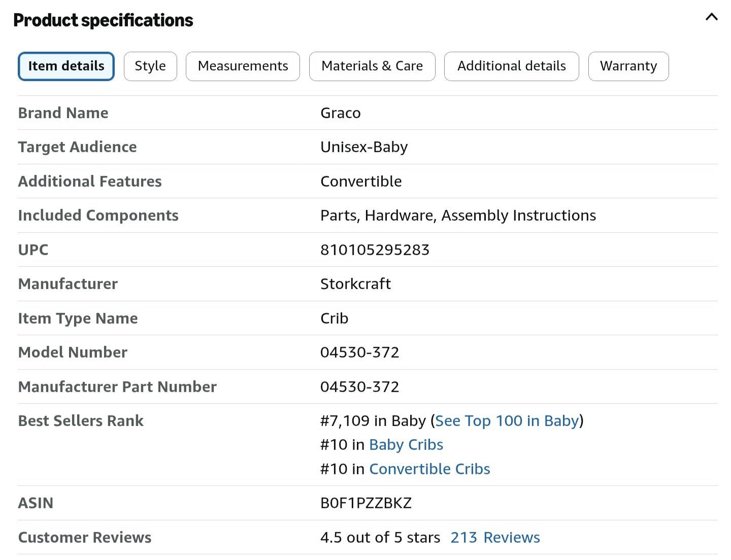Screen dimensions: 731x560
Task: Select the Convertible feature value
Action: point(361,181)
